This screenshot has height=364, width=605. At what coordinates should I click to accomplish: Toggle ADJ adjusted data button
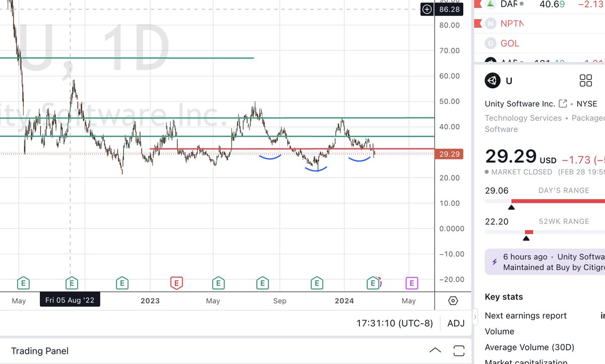tap(456, 323)
